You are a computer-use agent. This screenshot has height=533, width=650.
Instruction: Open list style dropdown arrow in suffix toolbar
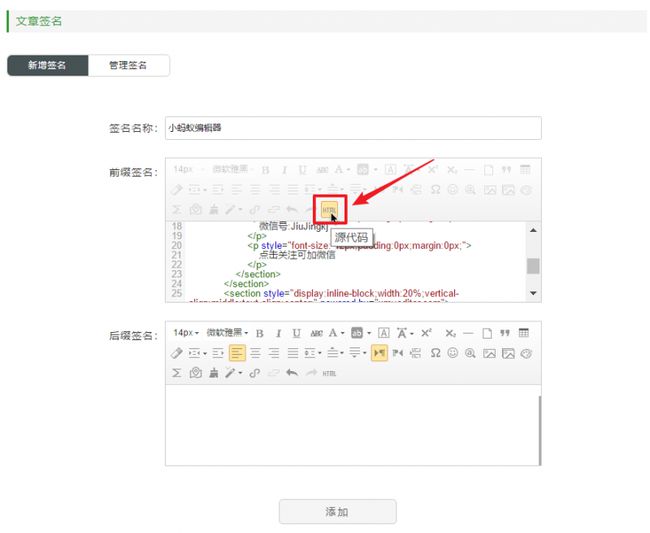(320, 353)
